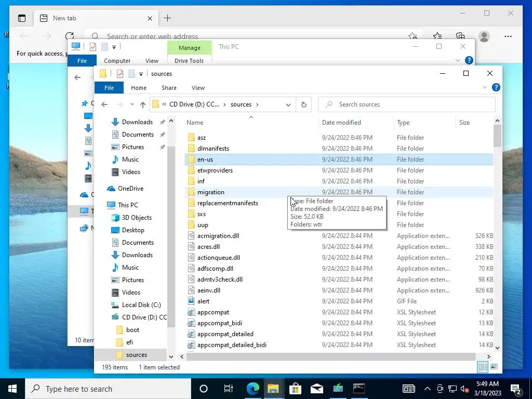This screenshot has width=532, height=399.
Task: Click Windows taskbar search box
Action: click(108, 389)
